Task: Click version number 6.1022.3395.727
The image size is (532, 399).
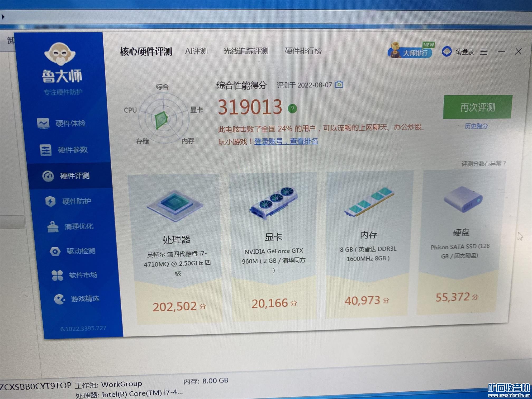Action: (83, 329)
